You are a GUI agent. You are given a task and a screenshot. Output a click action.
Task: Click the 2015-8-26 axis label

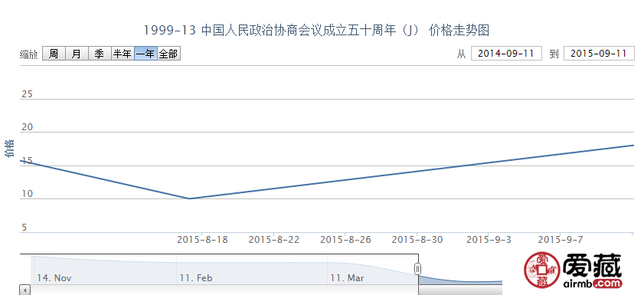coord(345,240)
